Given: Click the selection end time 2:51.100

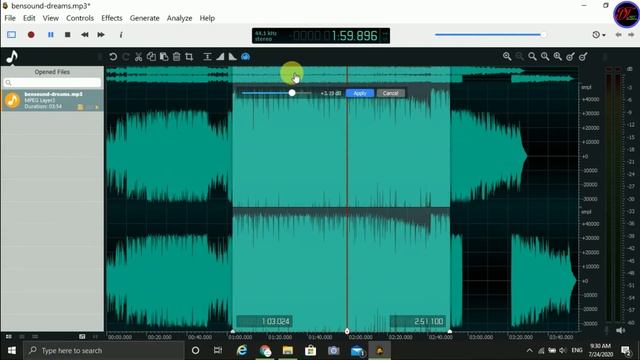Looking at the screenshot, I should pos(418,321).
